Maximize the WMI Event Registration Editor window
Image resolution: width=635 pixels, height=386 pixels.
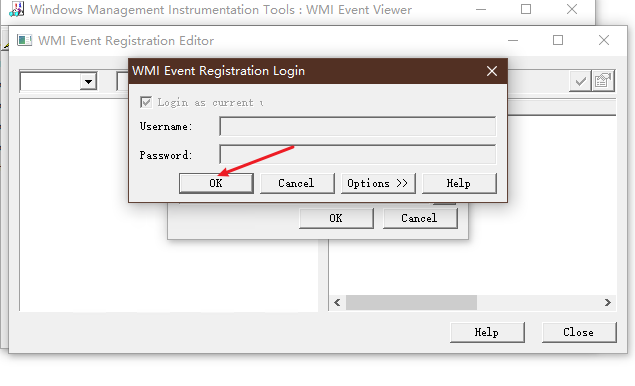[558, 40]
